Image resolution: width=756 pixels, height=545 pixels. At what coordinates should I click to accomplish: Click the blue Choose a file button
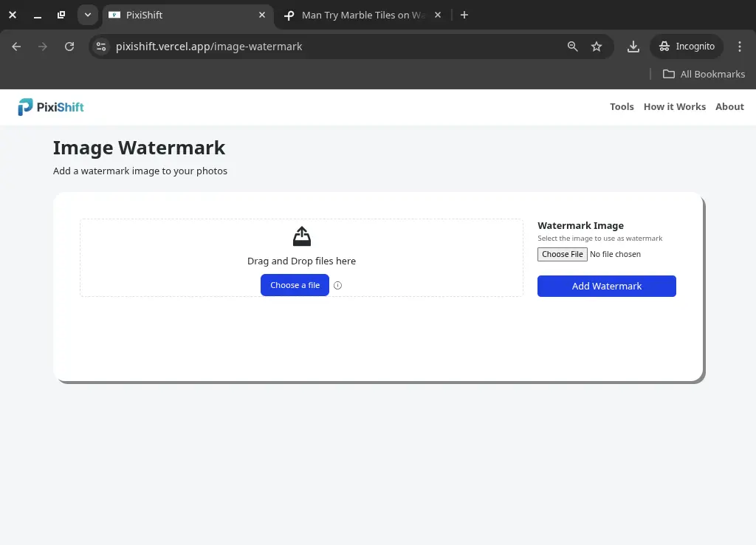pyautogui.click(x=295, y=285)
